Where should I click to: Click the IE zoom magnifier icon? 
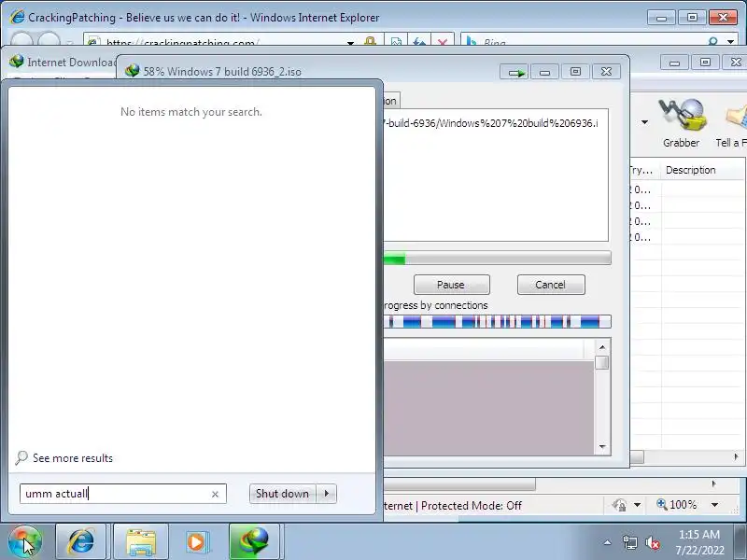pyautogui.click(x=662, y=504)
